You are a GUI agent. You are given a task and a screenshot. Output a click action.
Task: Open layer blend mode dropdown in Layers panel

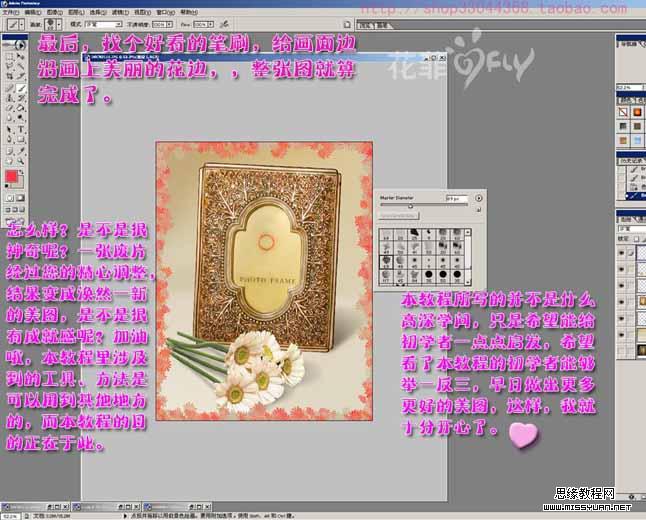(631, 228)
